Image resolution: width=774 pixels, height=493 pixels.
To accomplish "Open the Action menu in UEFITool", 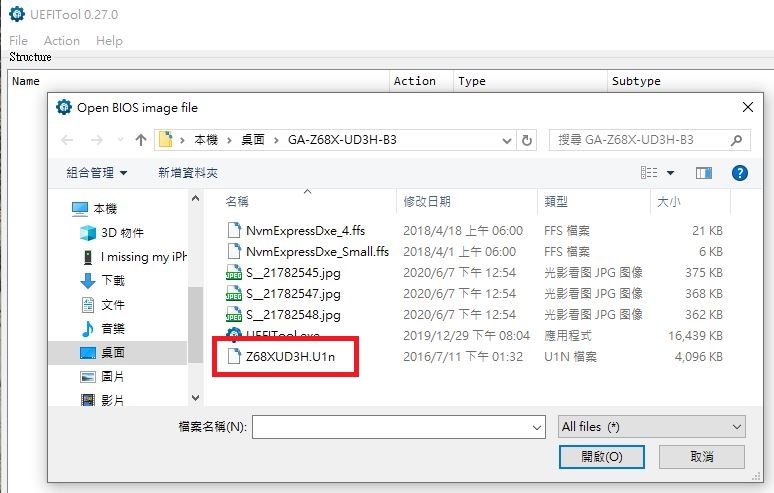I will pyautogui.click(x=62, y=40).
